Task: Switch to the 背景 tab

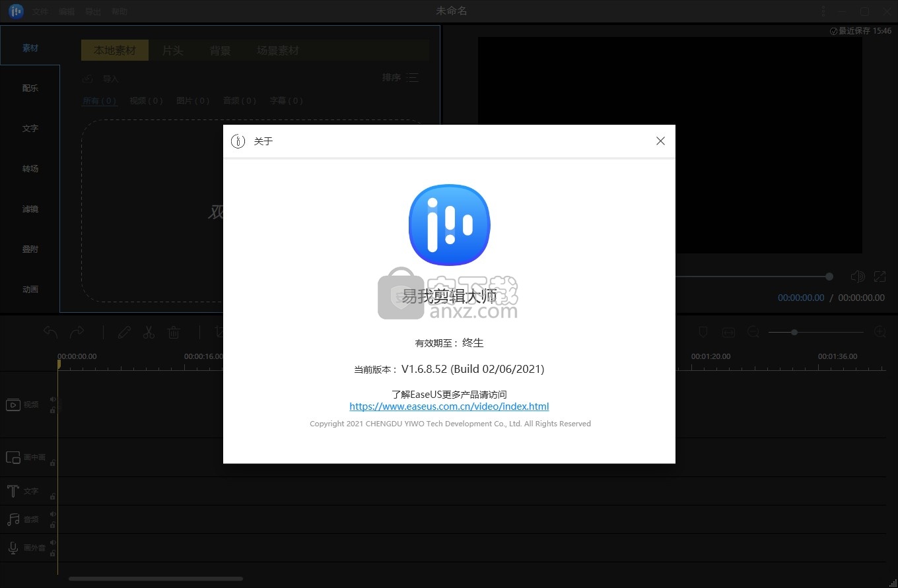Action: click(x=221, y=51)
